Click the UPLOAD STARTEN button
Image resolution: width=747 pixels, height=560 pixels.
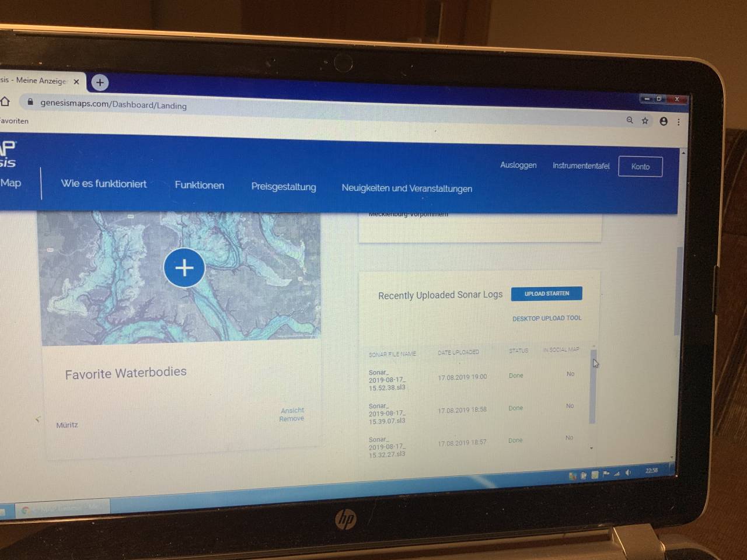546,294
